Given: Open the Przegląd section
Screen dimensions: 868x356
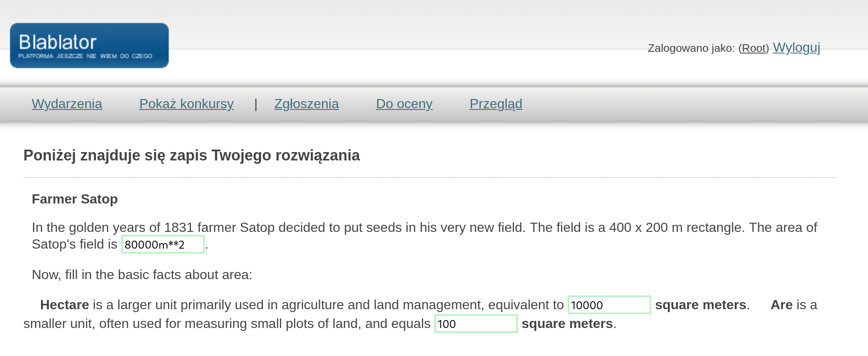Looking at the screenshot, I should (x=496, y=104).
